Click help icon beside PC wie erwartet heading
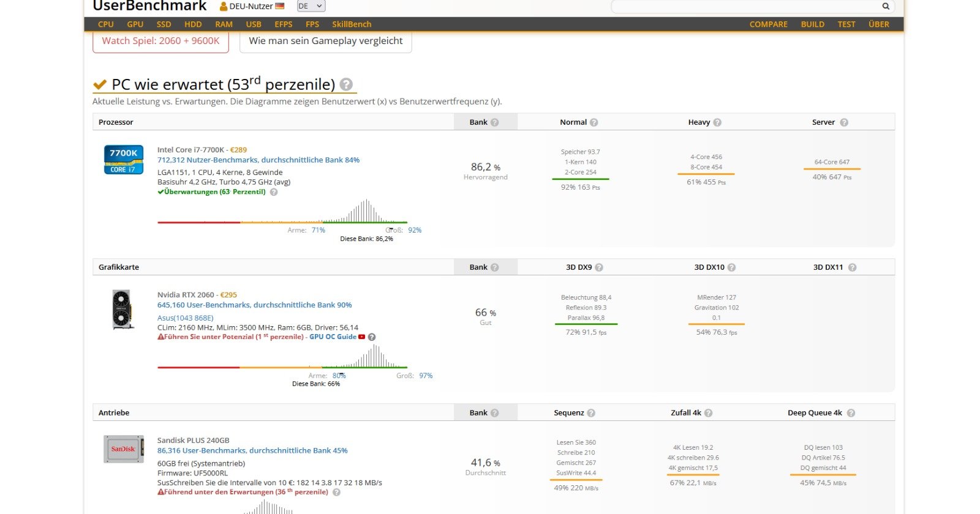This screenshot has height=514, width=980. coord(346,84)
